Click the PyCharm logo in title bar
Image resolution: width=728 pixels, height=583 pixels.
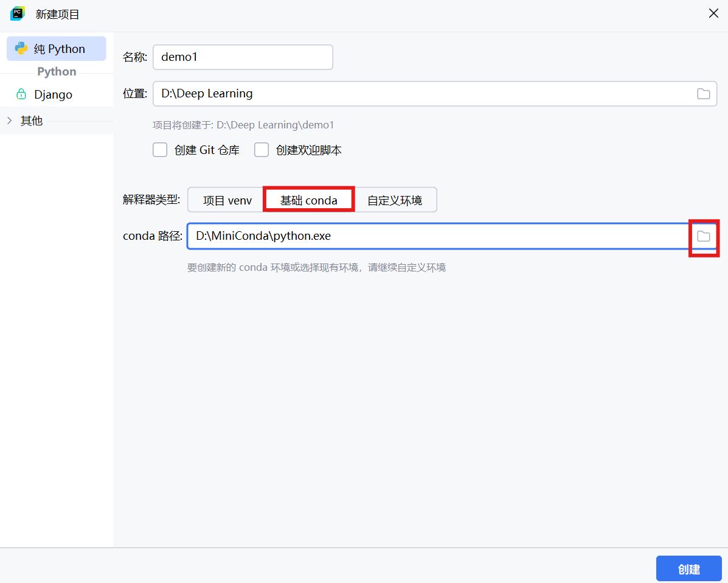pyautogui.click(x=17, y=13)
